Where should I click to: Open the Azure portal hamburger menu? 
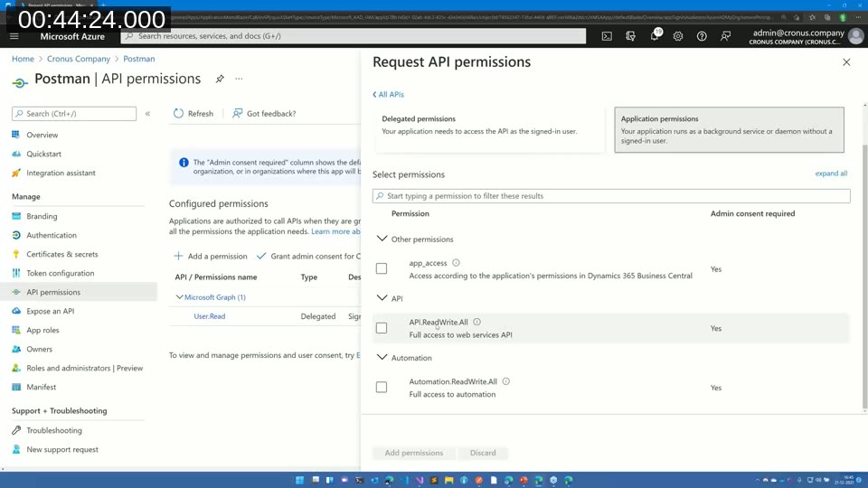click(x=14, y=36)
